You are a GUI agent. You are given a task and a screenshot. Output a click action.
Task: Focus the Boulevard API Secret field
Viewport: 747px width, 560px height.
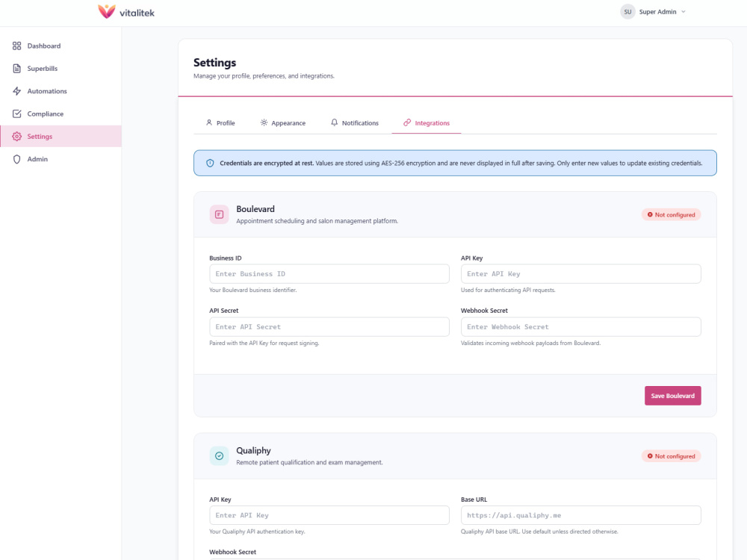point(329,327)
